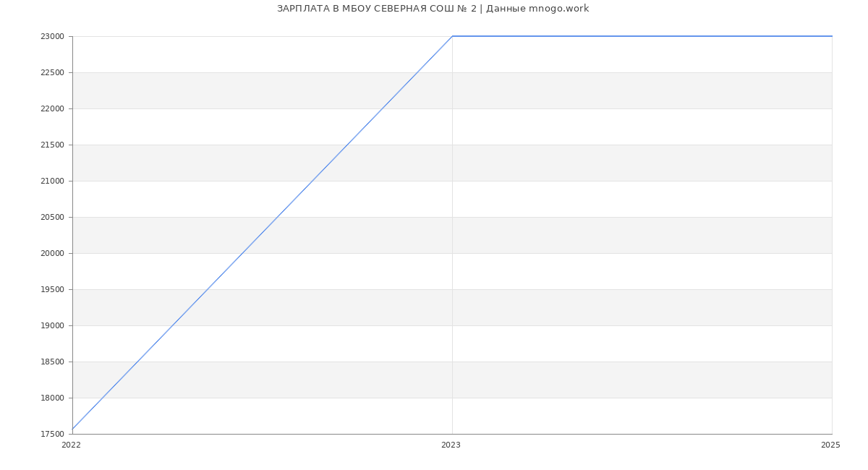Viewport: 868px width, 470px height.
Task: Click the line's end point at 2025
Action: (831, 36)
